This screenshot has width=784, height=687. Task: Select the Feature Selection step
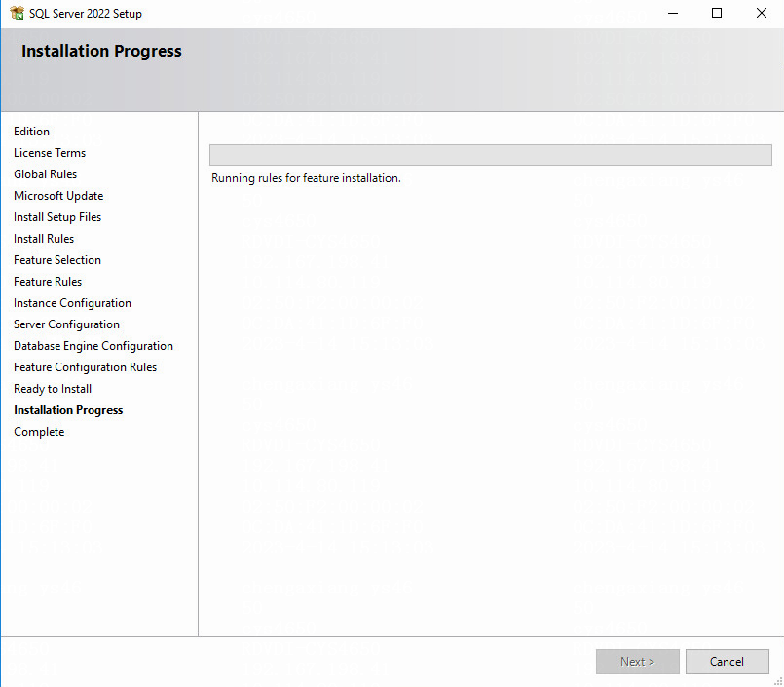(x=57, y=260)
